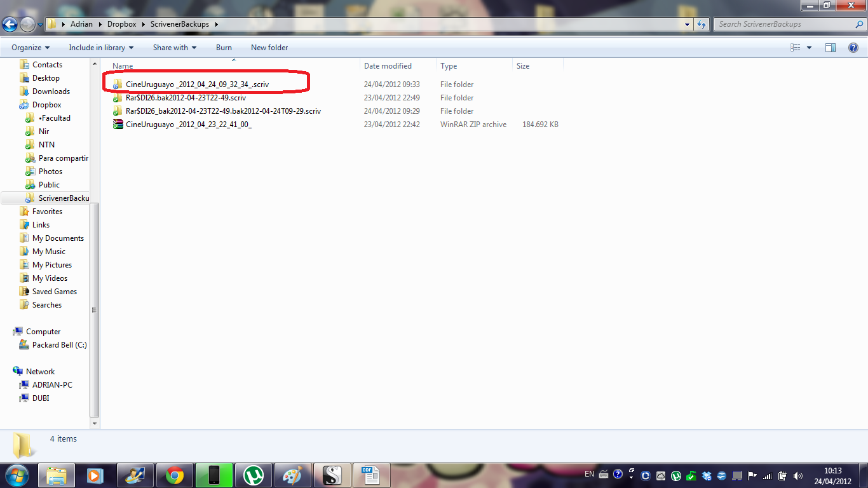
Task: Switch to Scrivener on the taskbar
Action: (332, 475)
